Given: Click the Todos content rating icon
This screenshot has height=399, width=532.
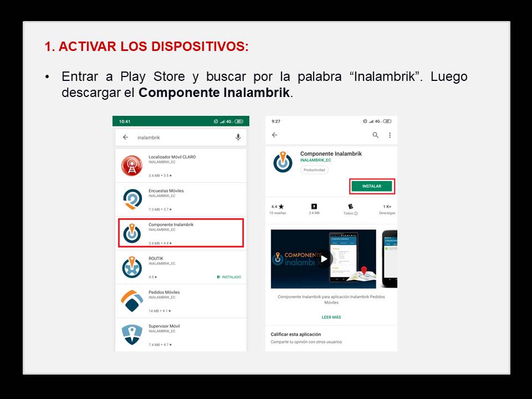Looking at the screenshot, I should click(x=350, y=206).
